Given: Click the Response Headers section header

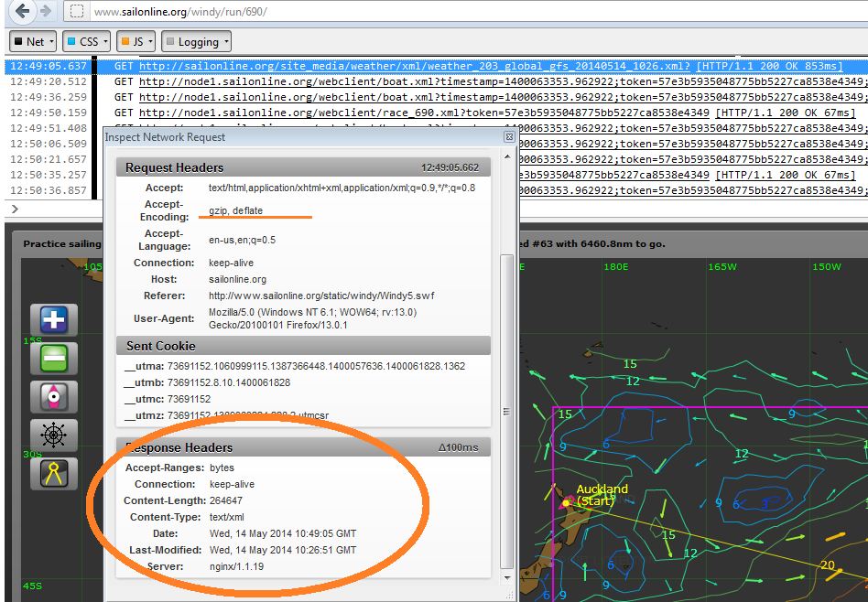Looking at the screenshot, I should (303, 447).
